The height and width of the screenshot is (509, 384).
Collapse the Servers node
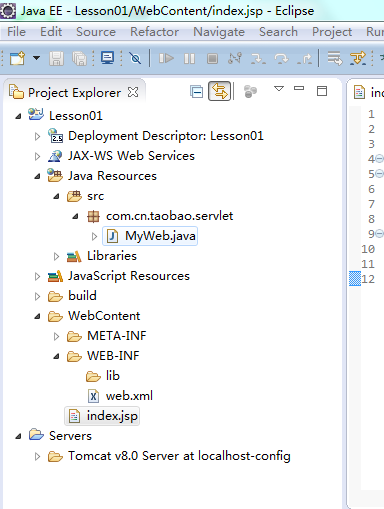[x=18, y=436]
